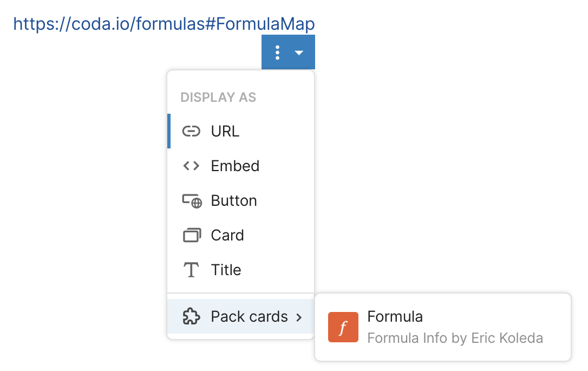The width and height of the screenshot is (588, 371).
Task: Open the coda.io formulas FormulaMap link
Action: point(164,24)
